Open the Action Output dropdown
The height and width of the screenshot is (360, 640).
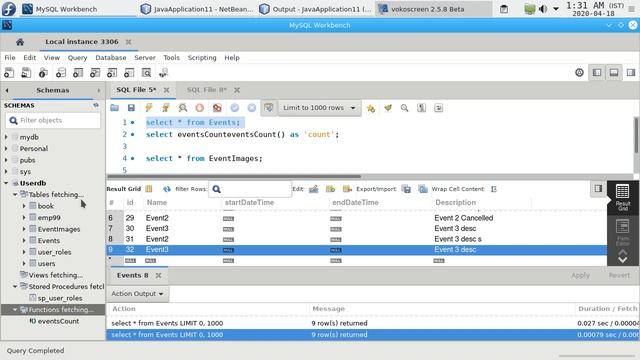138,294
